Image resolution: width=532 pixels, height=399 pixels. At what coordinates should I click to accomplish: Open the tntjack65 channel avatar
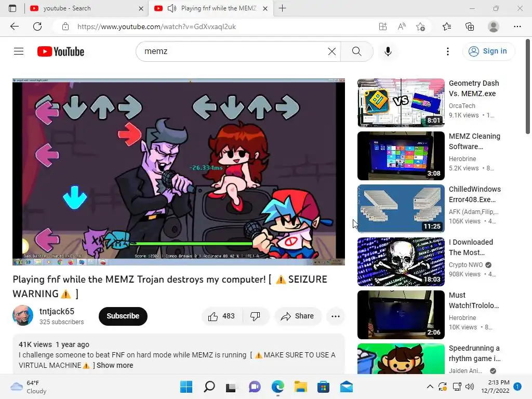(x=23, y=315)
